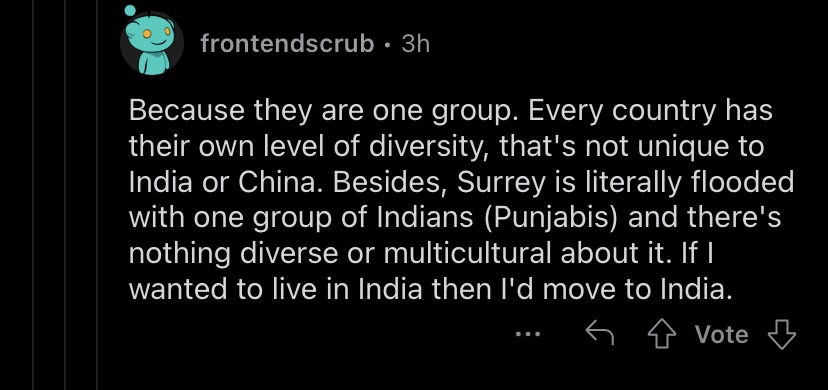Reply to the comment using the arrow icon
Image resolution: width=828 pixels, height=390 pixels.
[600, 334]
